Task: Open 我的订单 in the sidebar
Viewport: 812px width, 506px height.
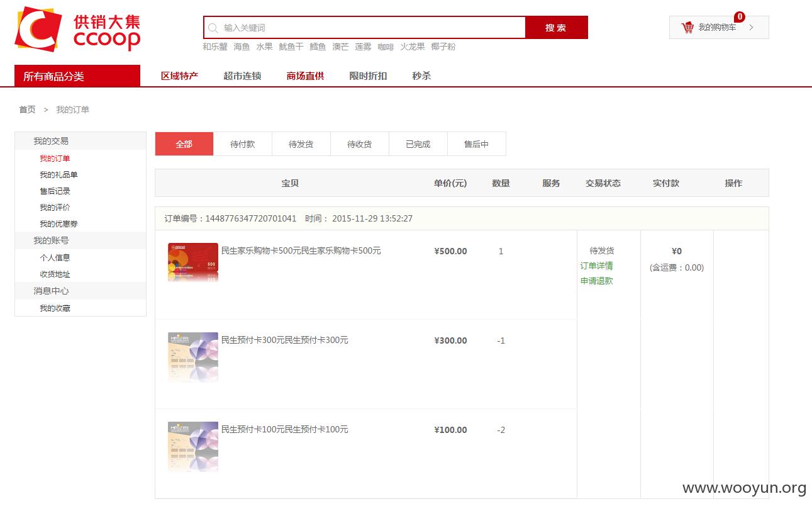Action: pos(55,159)
